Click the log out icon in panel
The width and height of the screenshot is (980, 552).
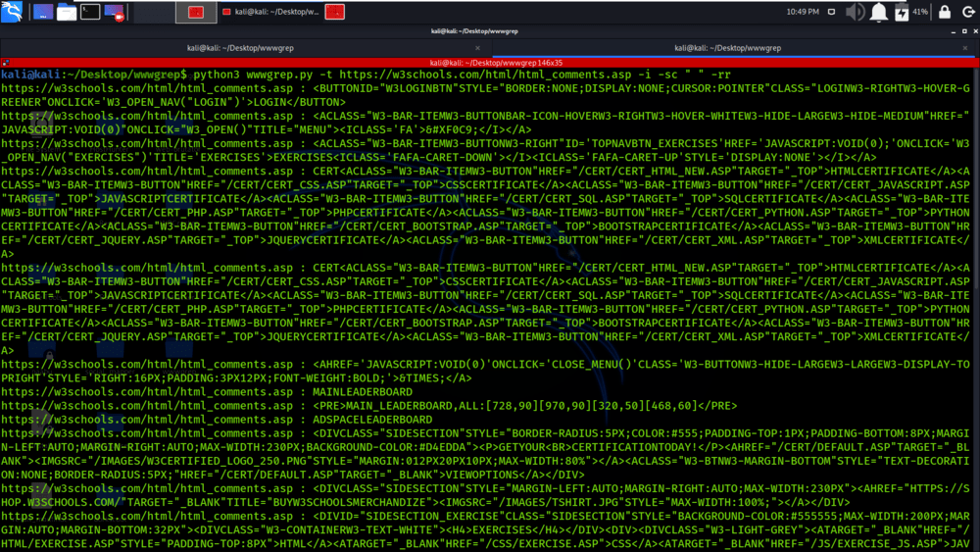pyautogui.click(x=968, y=12)
